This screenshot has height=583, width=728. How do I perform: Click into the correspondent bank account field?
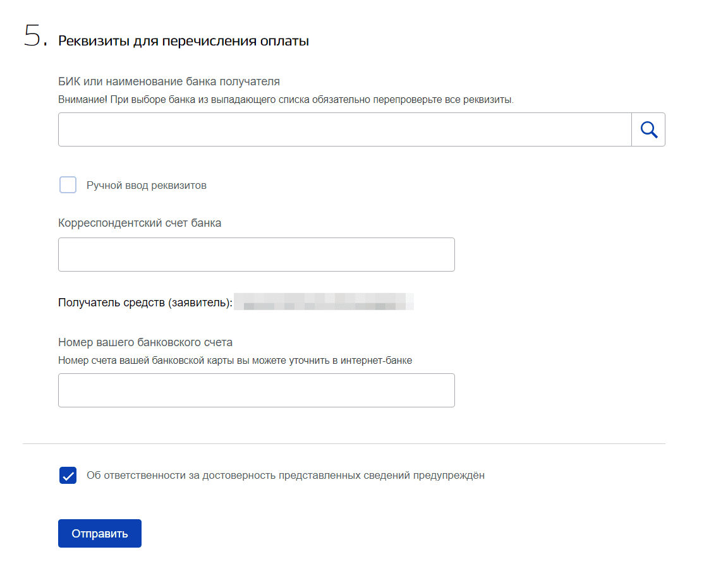[256, 255]
